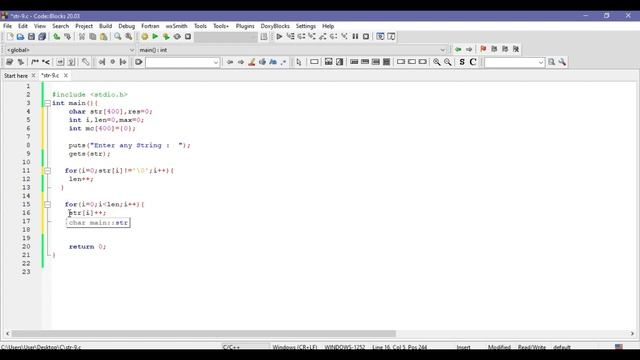Abort the build process
The height and width of the screenshot is (360, 640).
click(x=188, y=37)
